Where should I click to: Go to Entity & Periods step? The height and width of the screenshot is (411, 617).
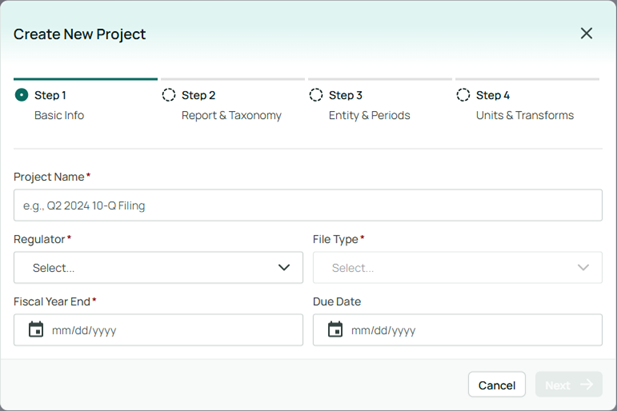[x=369, y=115]
